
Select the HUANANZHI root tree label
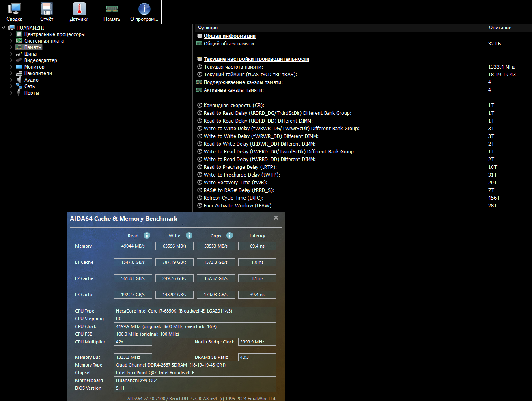[30, 28]
